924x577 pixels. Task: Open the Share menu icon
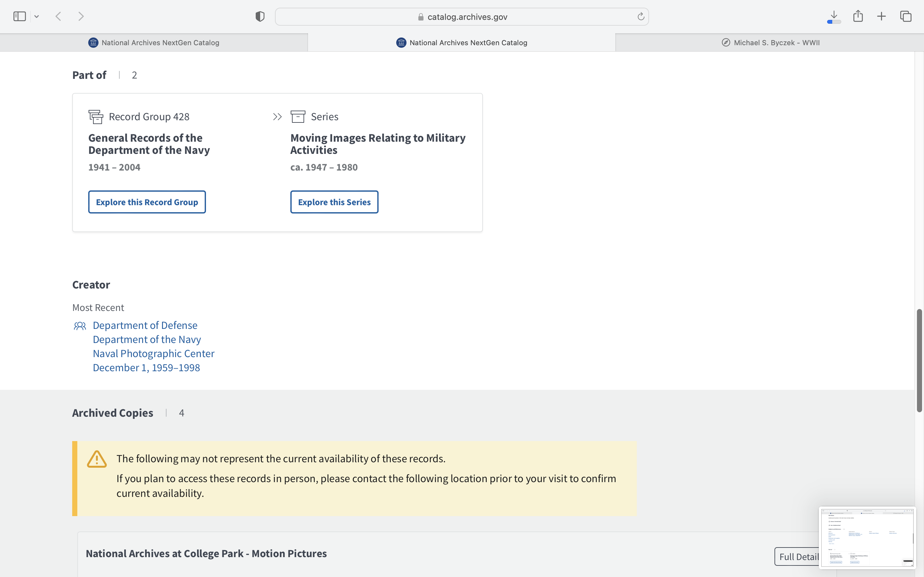tap(858, 16)
